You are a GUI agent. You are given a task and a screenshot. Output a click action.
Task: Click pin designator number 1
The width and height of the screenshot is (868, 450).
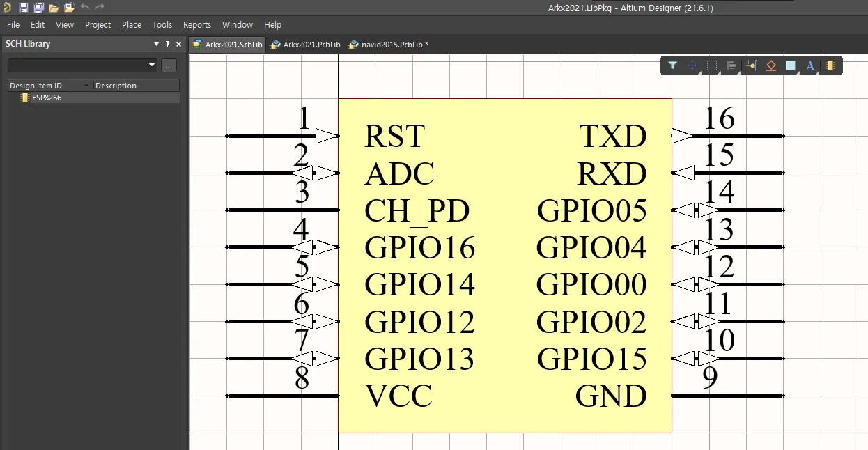[304, 118]
